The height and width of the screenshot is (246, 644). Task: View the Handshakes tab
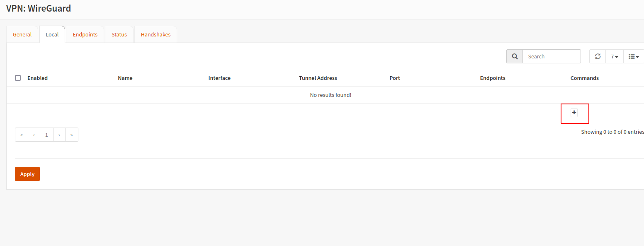click(x=156, y=34)
